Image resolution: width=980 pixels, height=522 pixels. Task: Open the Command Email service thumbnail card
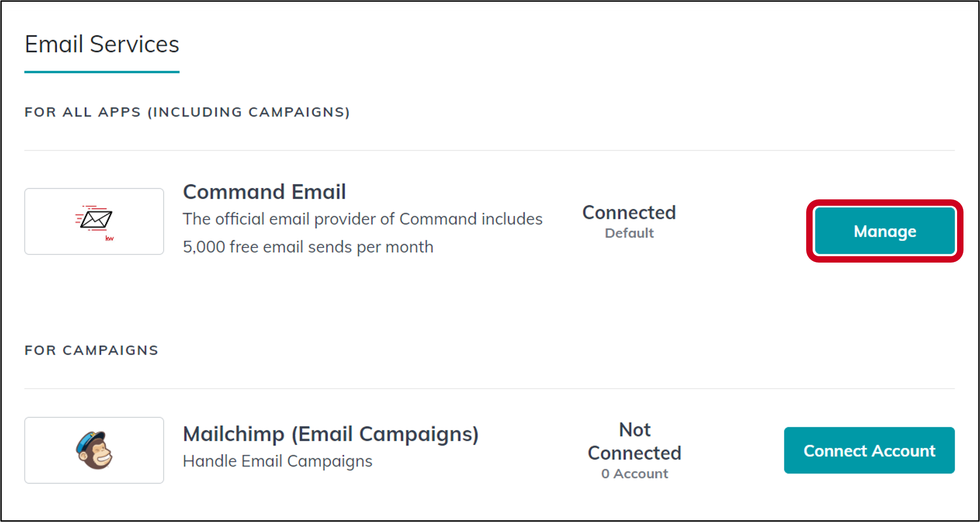(x=94, y=221)
